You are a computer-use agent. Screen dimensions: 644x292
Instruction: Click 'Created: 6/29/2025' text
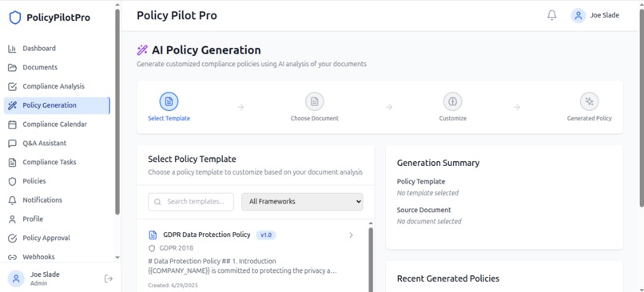(x=173, y=286)
